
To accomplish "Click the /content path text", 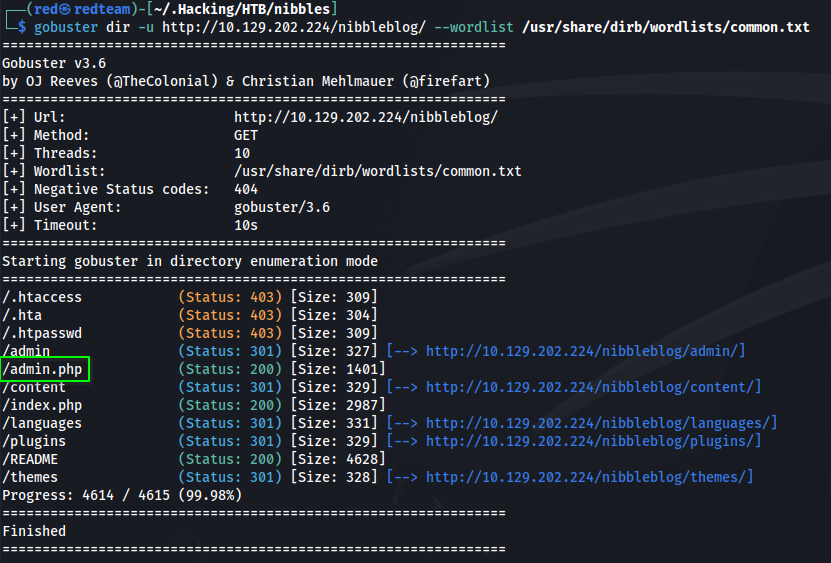I will [34, 387].
